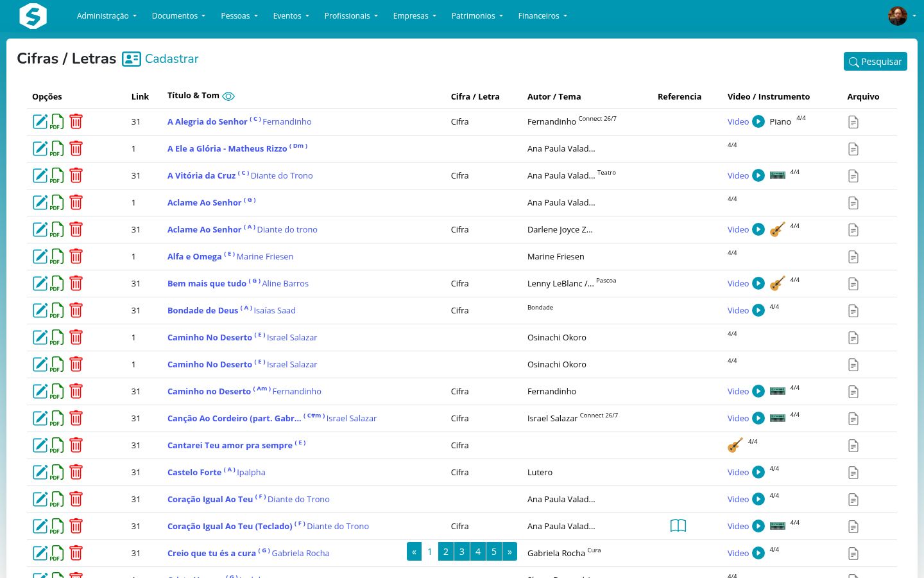
Task: Expand the Pessoas dropdown menu
Action: [239, 16]
